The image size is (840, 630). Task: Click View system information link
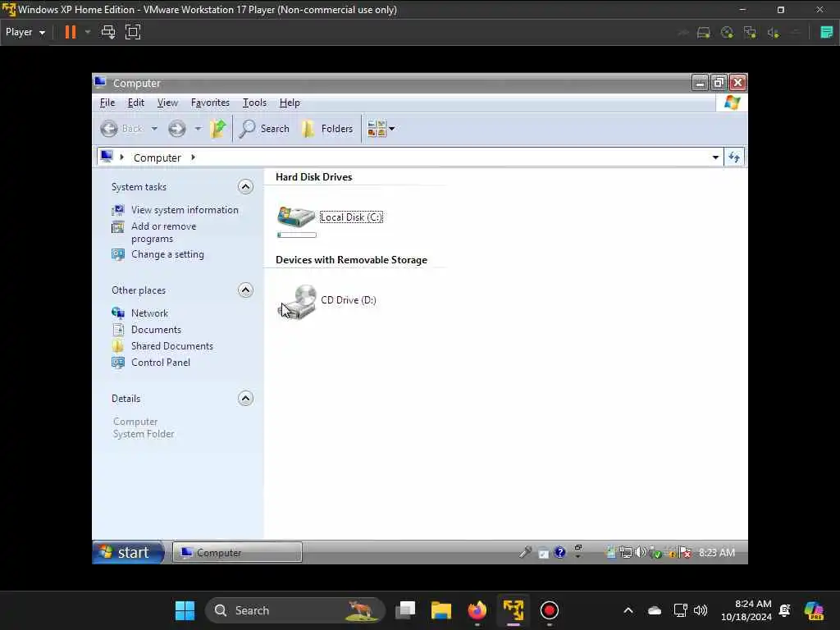tap(185, 210)
